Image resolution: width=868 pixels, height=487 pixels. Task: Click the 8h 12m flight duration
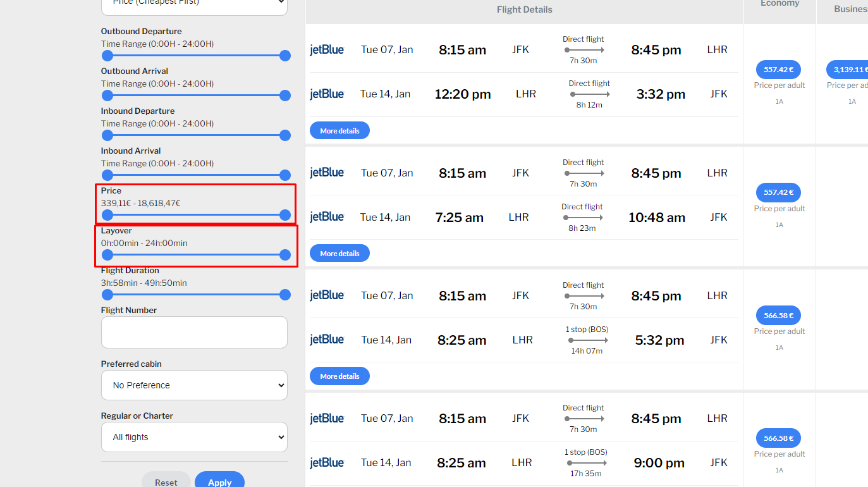589,105
